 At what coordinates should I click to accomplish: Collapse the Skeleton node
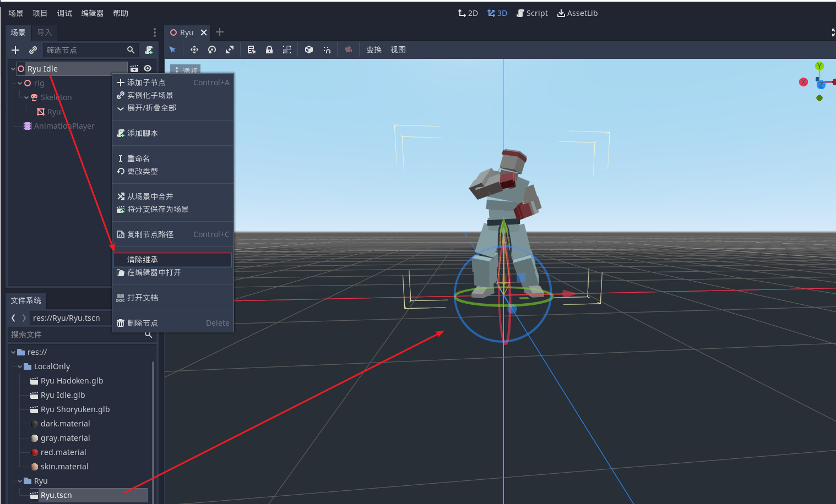click(26, 97)
